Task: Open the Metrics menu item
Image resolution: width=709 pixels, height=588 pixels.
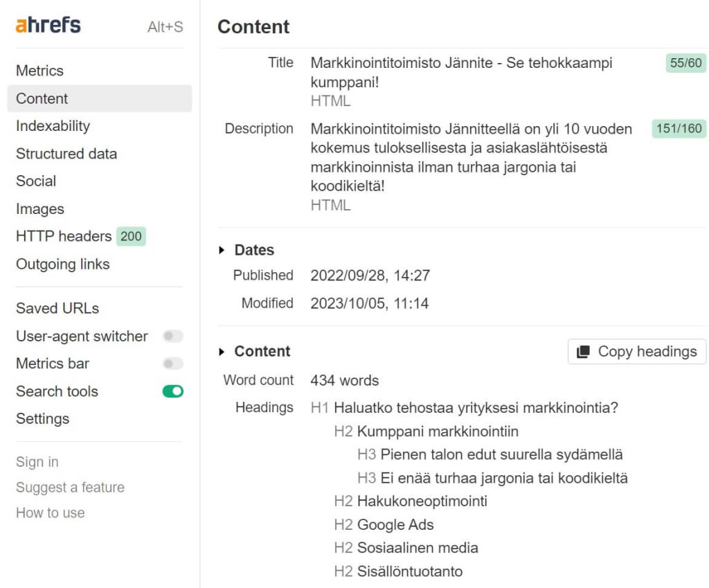Action: (x=39, y=71)
